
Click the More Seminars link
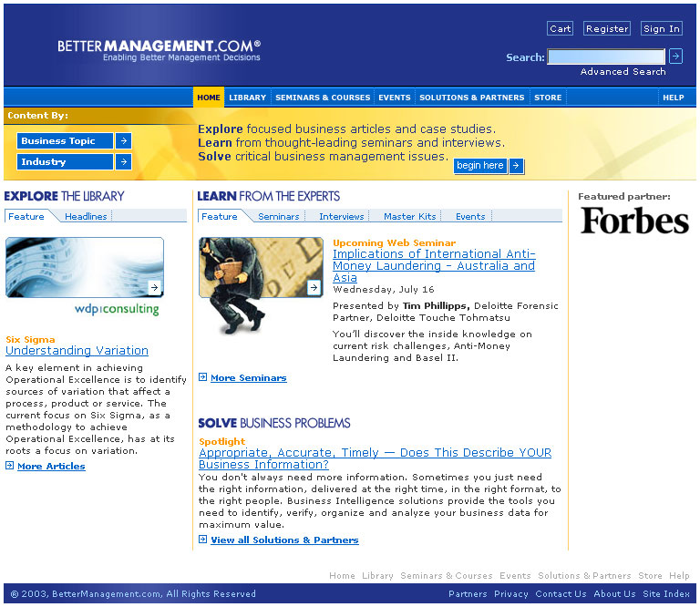[x=249, y=377]
